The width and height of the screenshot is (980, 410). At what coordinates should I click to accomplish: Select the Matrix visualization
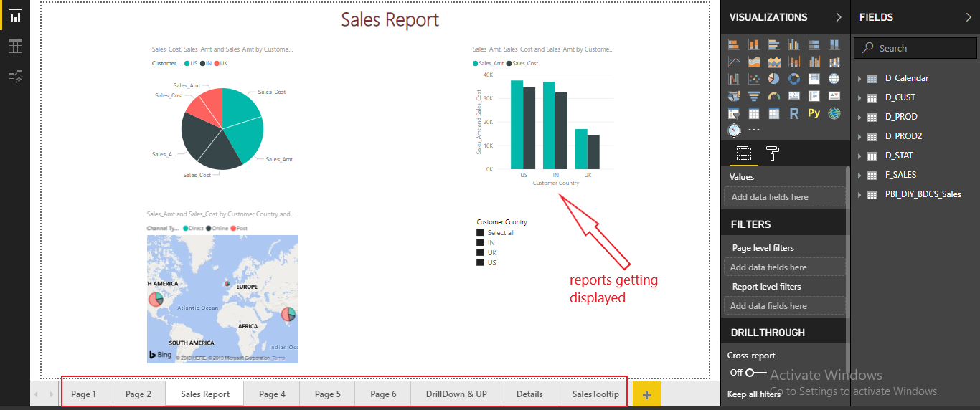(774, 113)
